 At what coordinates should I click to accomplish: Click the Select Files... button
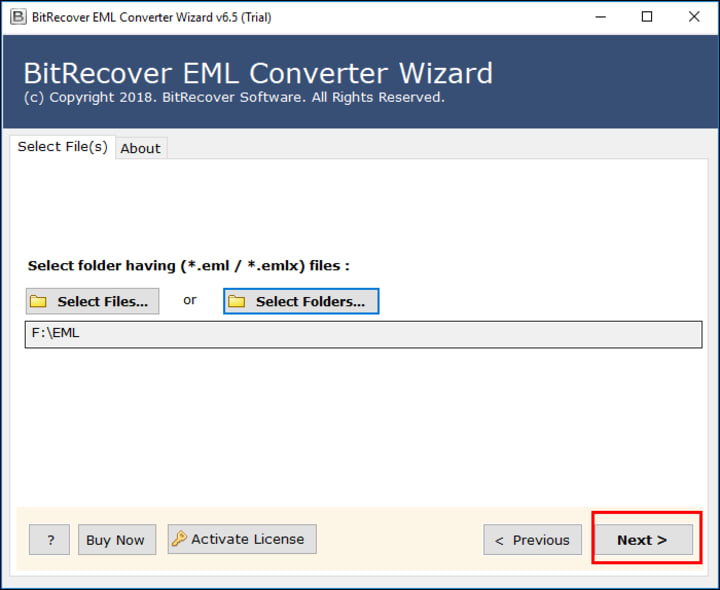pos(93,301)
